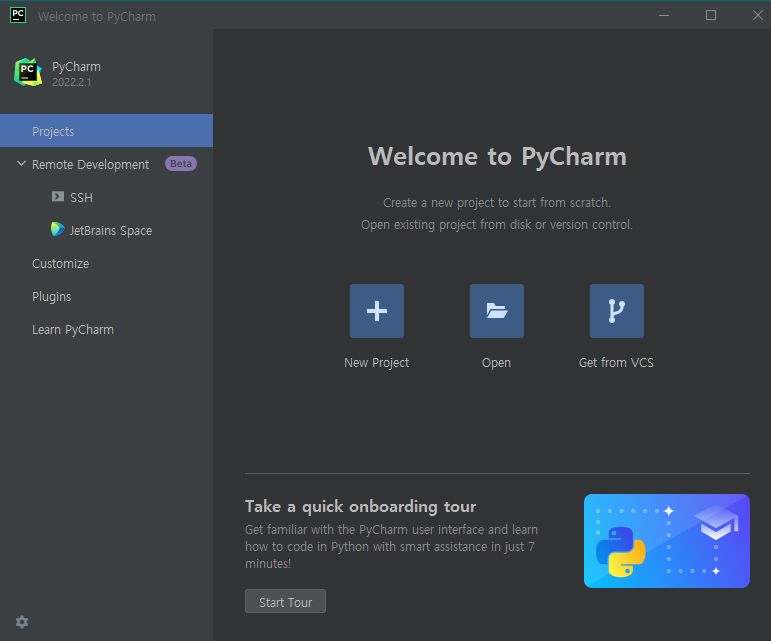Open the Plugins tab
771x641 pixels.
[x=52, y=296]
